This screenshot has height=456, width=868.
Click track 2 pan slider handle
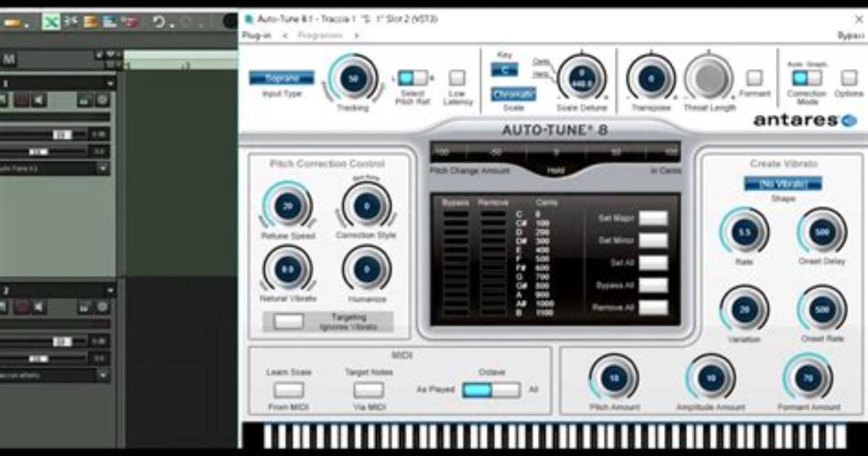(x=38, y=359)
